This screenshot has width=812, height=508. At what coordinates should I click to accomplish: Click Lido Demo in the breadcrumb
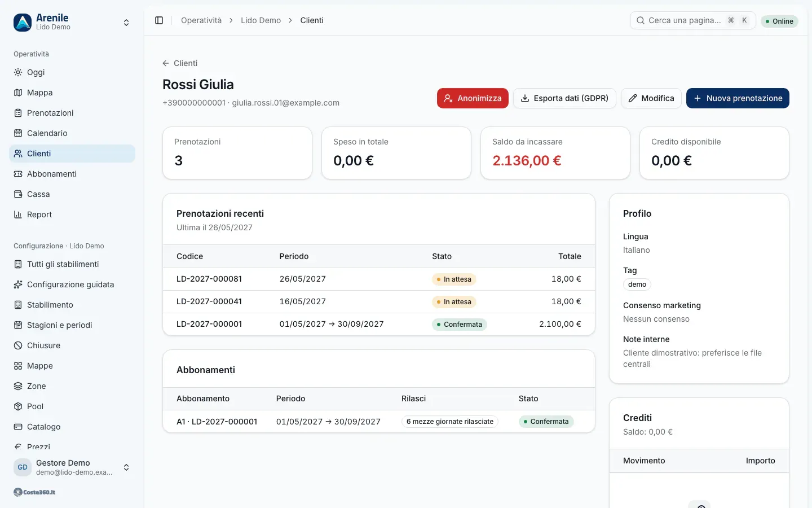[261, 20]
